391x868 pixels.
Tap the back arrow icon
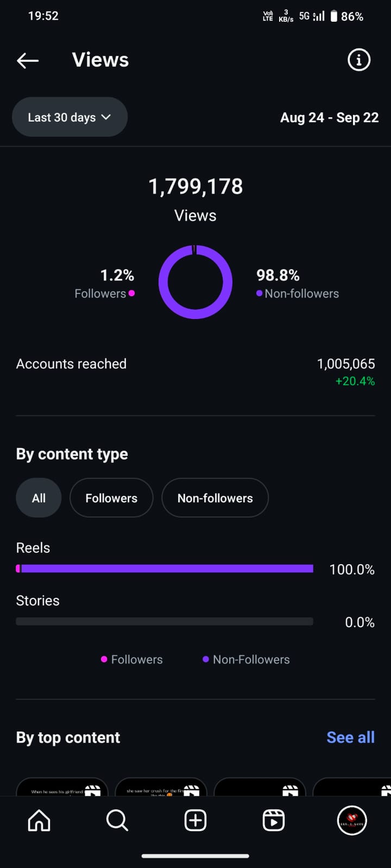coord(28,60)
